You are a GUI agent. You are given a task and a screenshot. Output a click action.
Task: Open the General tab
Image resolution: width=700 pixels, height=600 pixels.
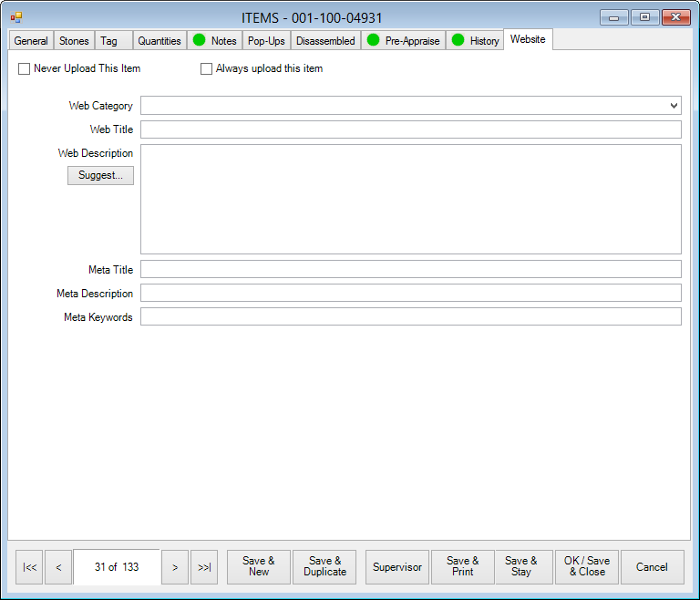(x=31, y=40)
